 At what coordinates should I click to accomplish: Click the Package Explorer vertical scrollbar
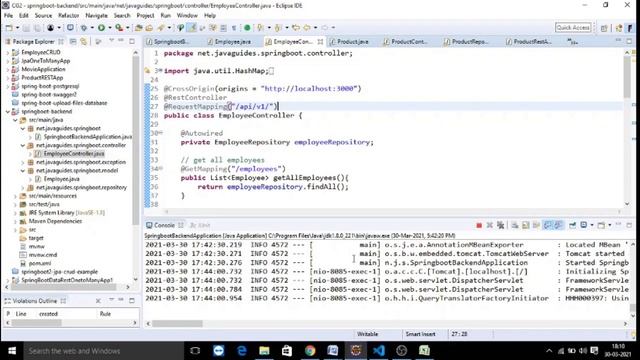pos(136,139)
